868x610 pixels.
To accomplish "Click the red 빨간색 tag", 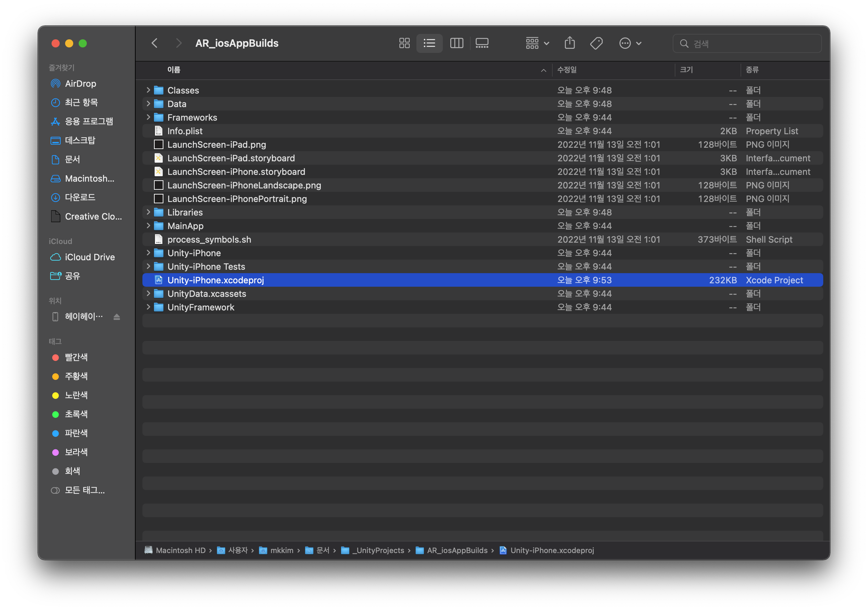I will (x=76, y=357).
